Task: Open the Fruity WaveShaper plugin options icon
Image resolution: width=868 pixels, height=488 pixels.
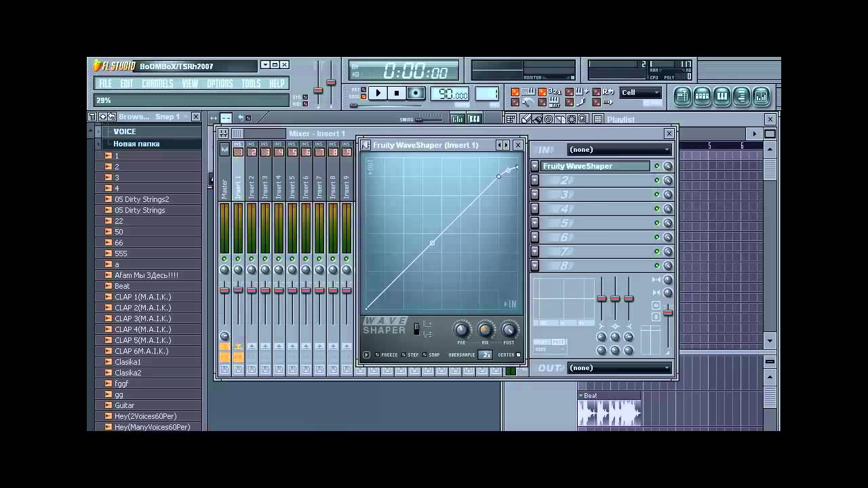Action: 366,145
